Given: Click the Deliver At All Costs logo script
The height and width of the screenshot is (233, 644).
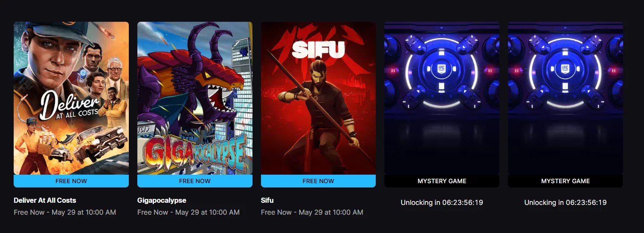Looking at the screenshot, I should tap(69, 105).
